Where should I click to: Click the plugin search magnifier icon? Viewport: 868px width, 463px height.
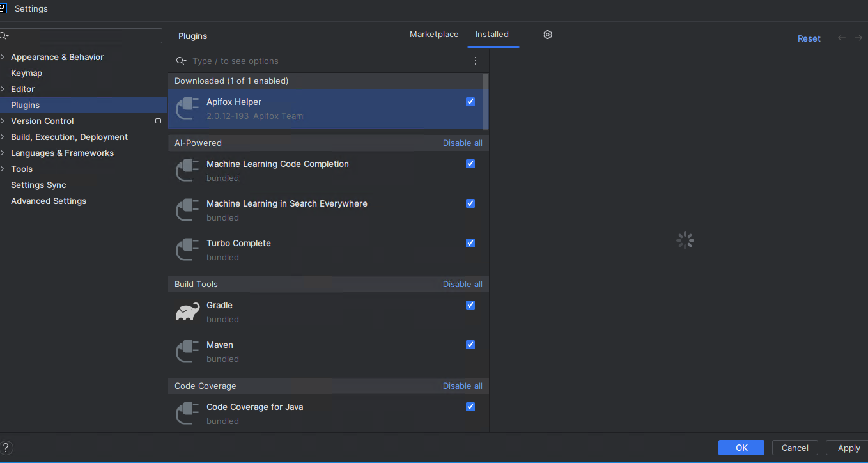click(181, 61)
